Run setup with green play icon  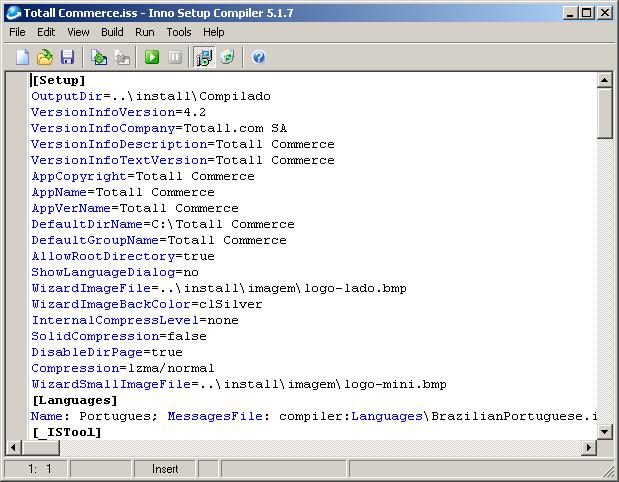tap(152, 57)
